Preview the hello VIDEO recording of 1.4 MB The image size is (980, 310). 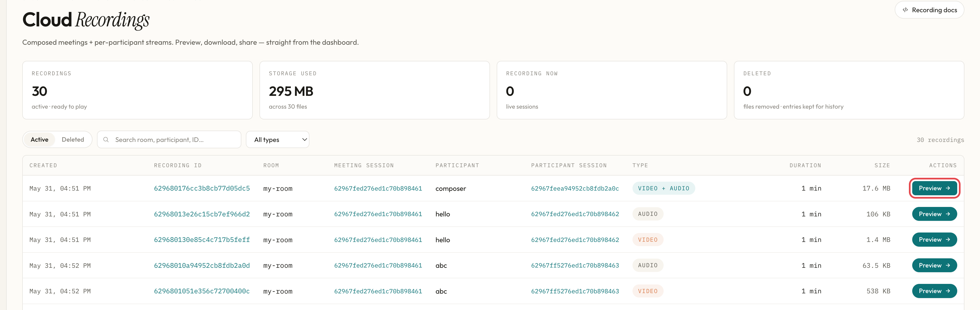(x=934, y=240)
